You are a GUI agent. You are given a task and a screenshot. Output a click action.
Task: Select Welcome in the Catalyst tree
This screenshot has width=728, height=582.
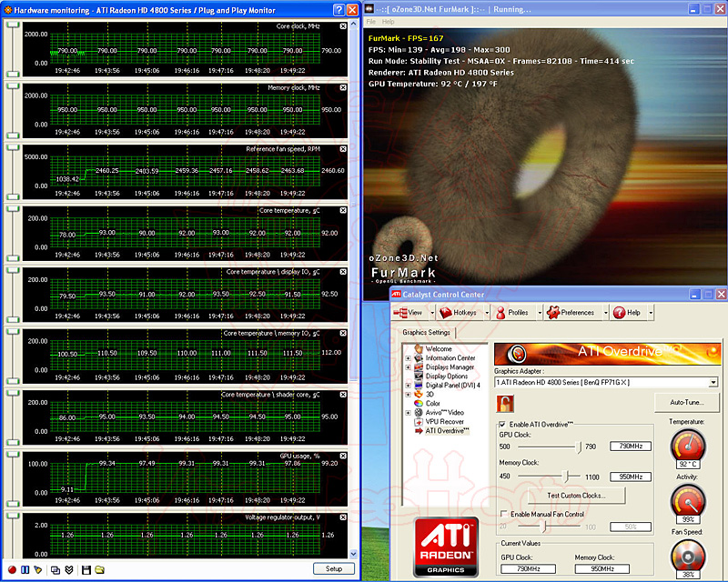tap(439, 348)
